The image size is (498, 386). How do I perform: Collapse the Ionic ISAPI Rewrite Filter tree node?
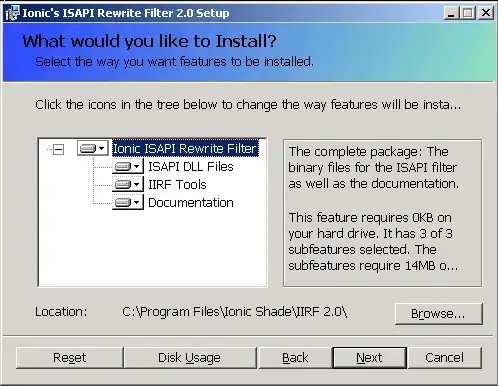(58, 149)
